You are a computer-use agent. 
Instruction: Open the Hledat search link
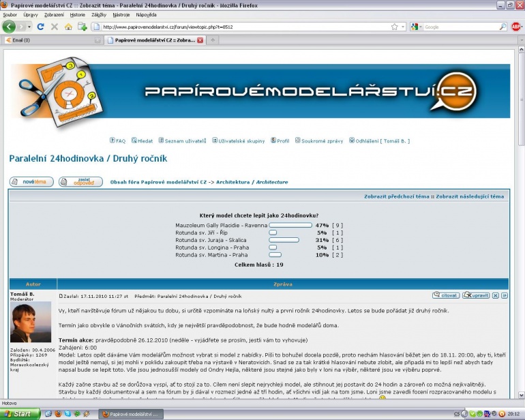click(145, 141)
